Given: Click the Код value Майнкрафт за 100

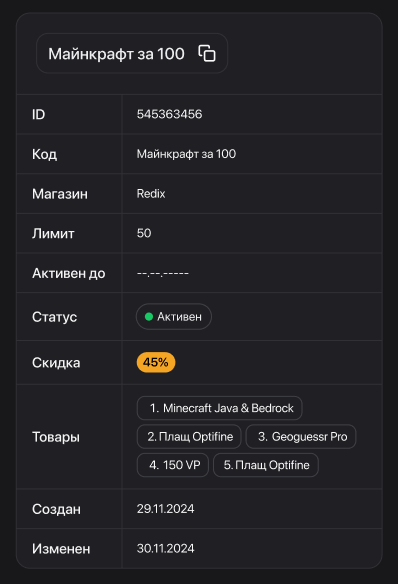Looking at the screenshot, I should (186, 154).
